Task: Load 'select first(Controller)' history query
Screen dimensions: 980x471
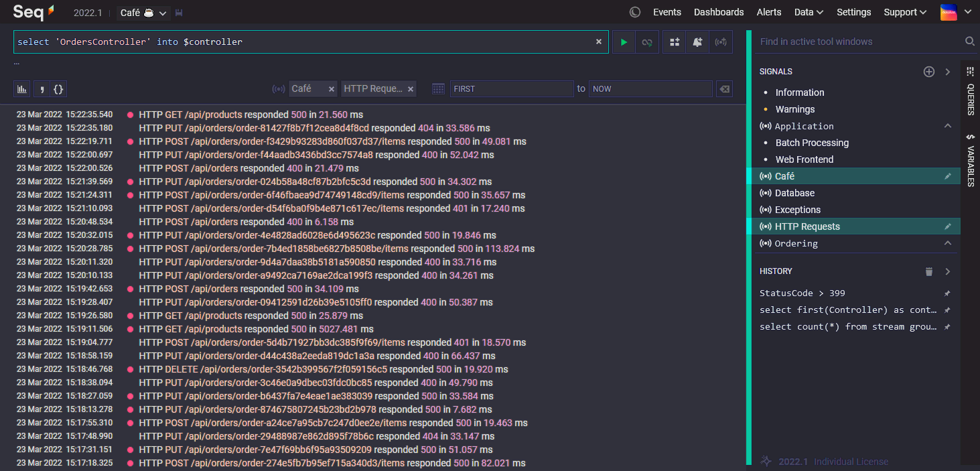Action: [x=847, y=310]
